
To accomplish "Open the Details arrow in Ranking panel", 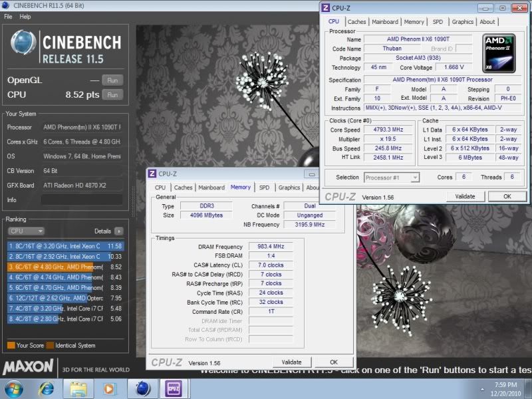I will click(x=119, y=231).
